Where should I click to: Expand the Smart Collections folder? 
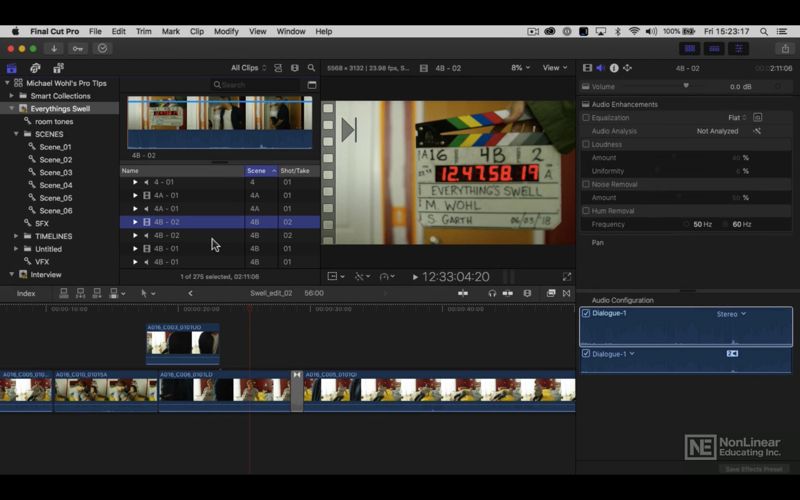tap(11, 96)
